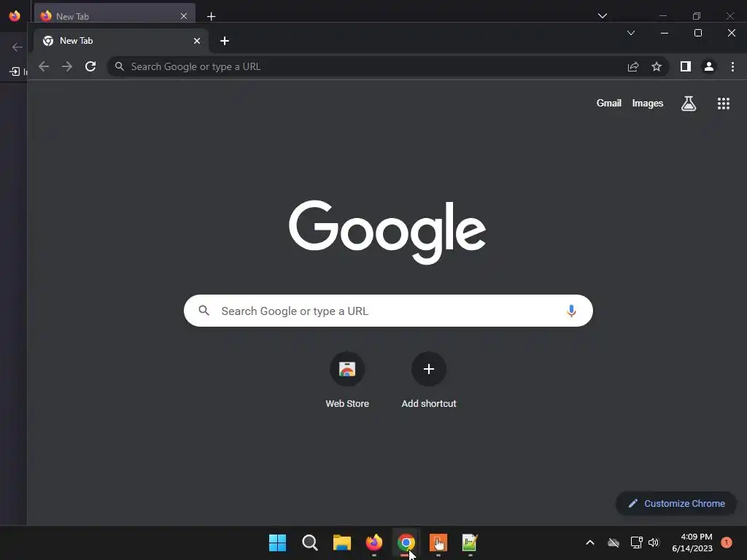Go back using Chrome's back arrow
Image resolution: width=747 pixels, height=560 pixels.
44,66
